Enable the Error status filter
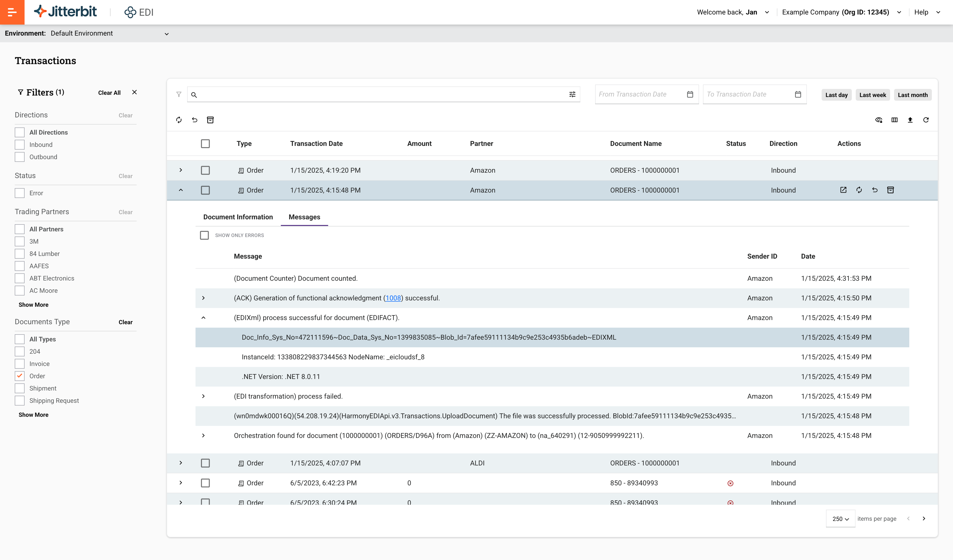The image size is (953, 560). pos(20,193)
